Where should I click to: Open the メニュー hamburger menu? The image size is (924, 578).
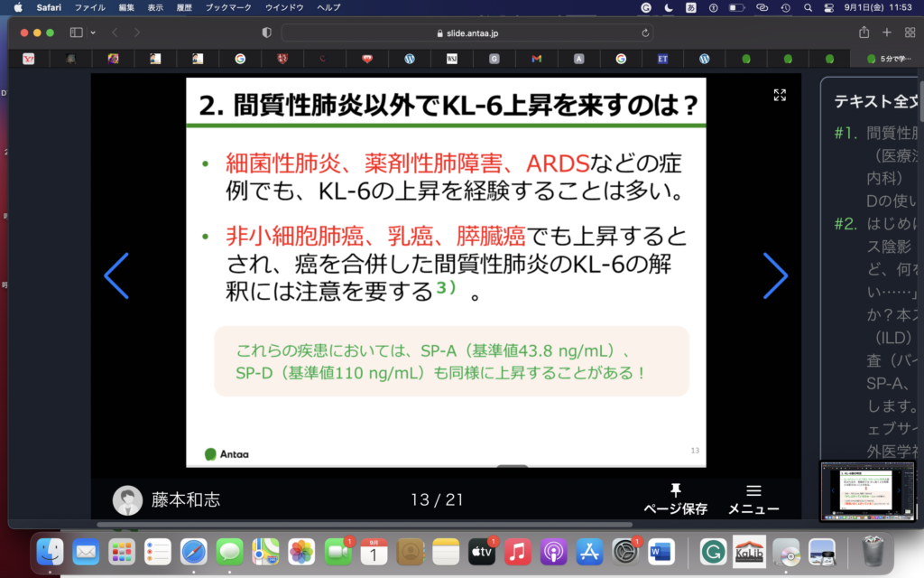[x=753, y=499]
